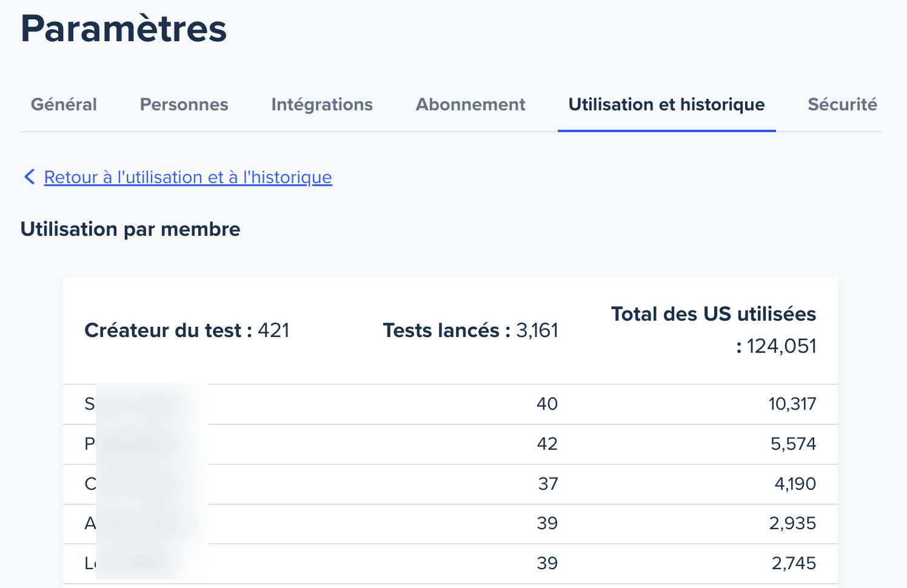Click the Paramètres page title
The width and height of the screenshot is (907, 588).
pos(124,28)
